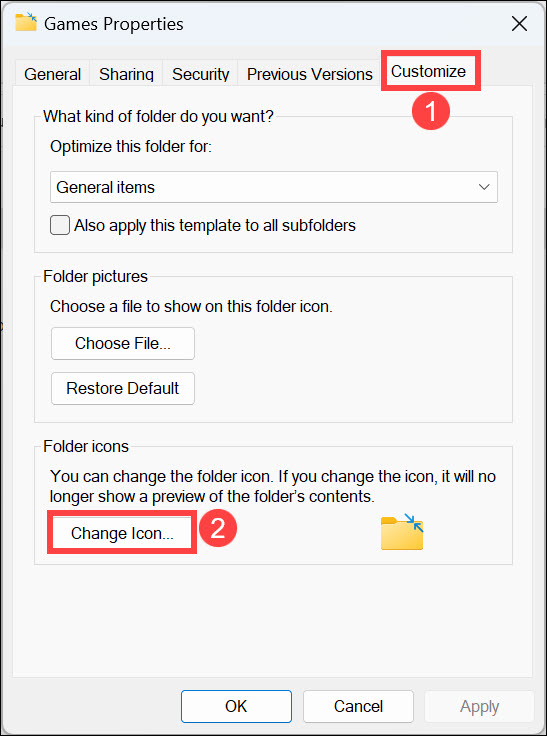547x736 pixels.
Task: Click the Apply button
Action: [x=479, y=706]
